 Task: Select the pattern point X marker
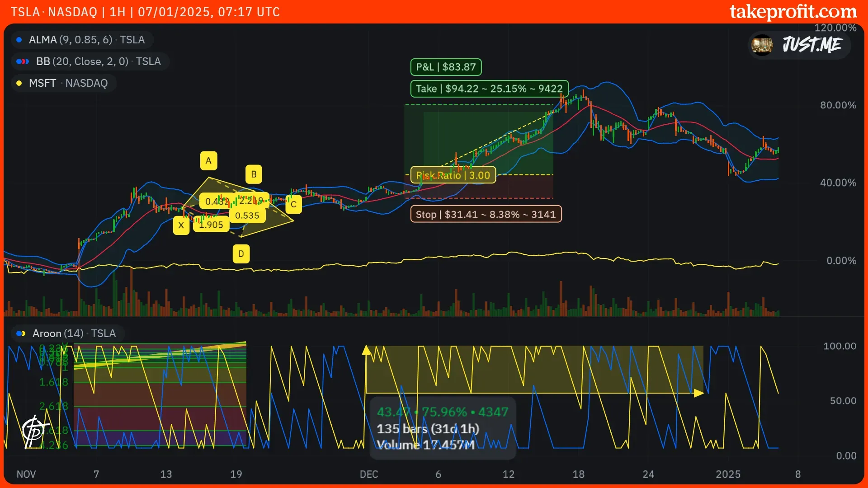click(181, 225)
